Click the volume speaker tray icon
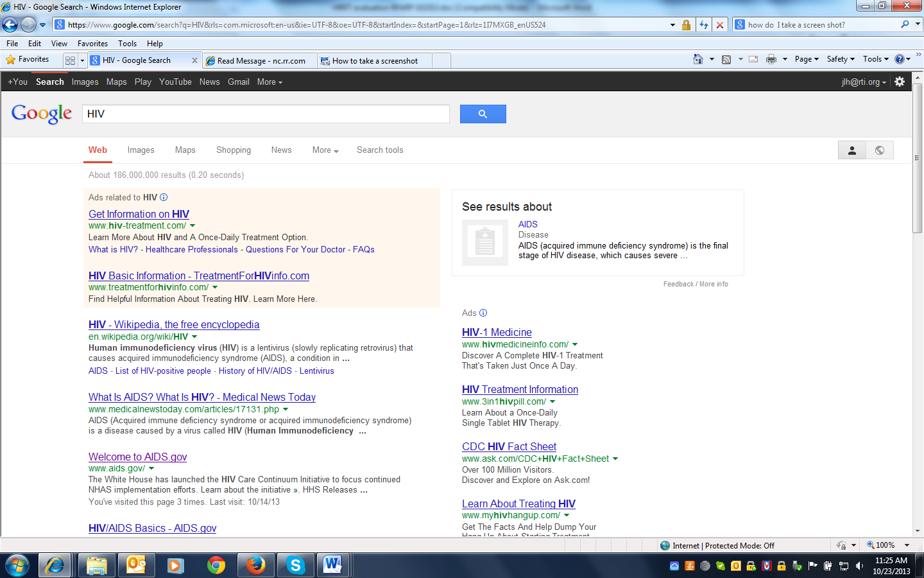Viewport: 924px width, 578px height. pyautogui.click(x=860, y=566)
